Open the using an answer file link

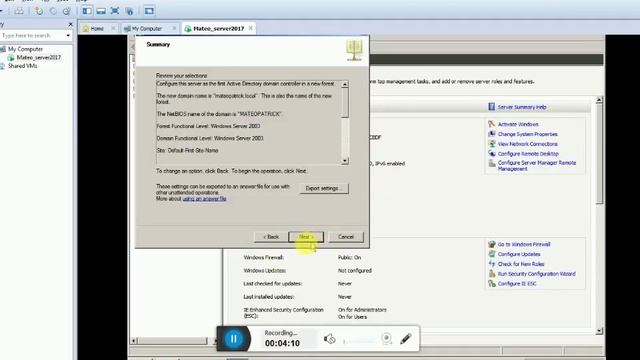pos(204,199)
